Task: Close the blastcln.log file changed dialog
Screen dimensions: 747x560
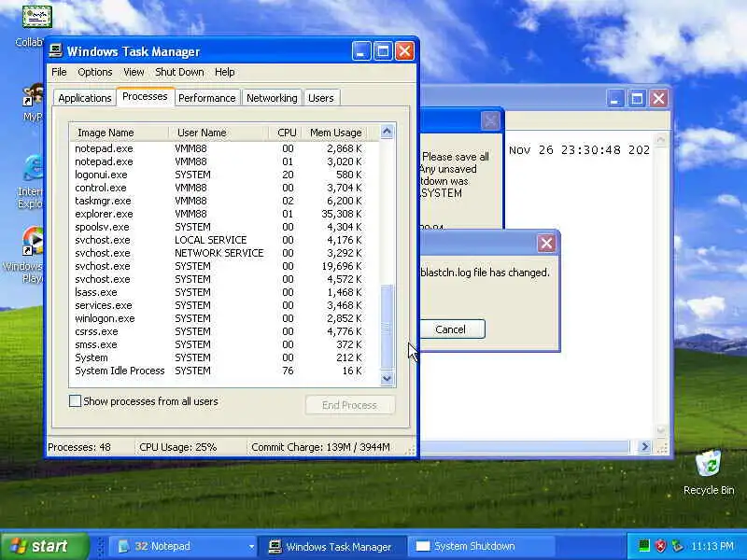Action: pyautogui.click(x=546, y=244)
